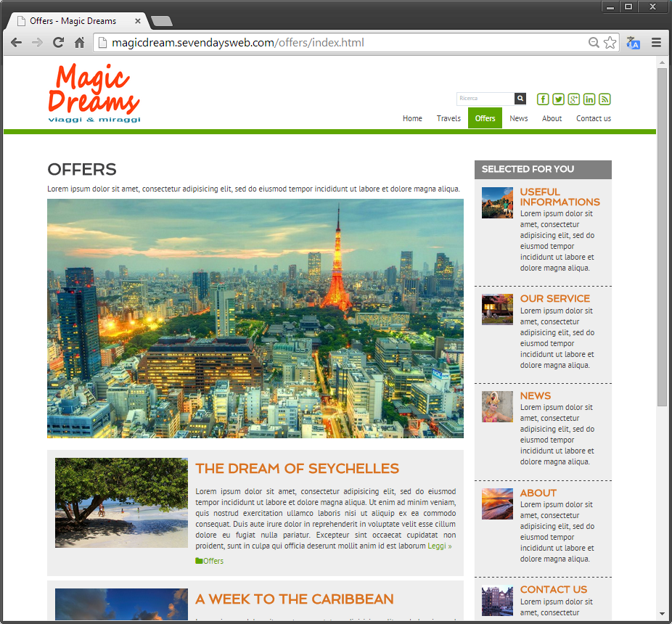Open Useful Informations sidebar heading

click(x=560, y=197)
